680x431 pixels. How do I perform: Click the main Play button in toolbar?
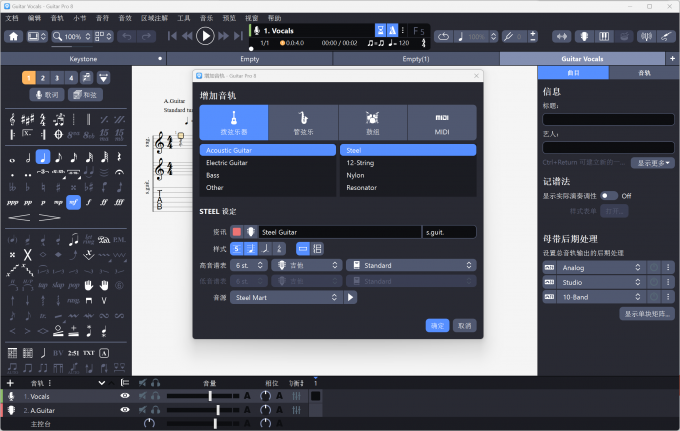[x=206, y=36]
